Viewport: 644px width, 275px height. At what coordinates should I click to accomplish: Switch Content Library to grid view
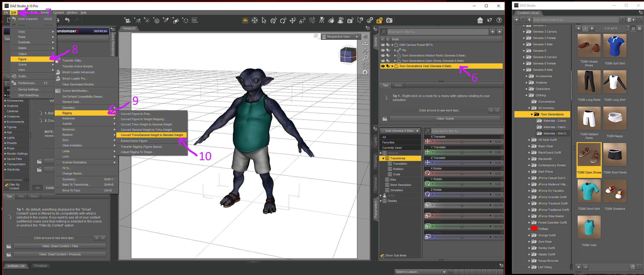[x=633, y=28]
